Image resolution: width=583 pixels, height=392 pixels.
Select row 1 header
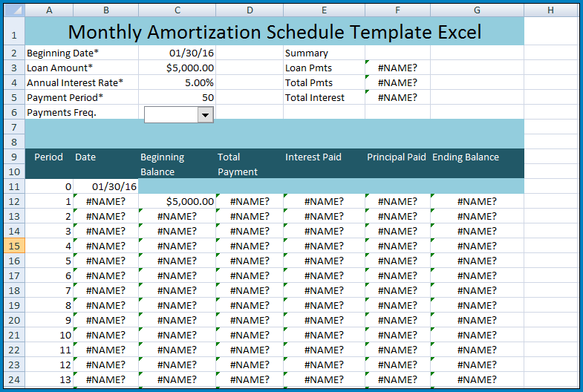click(x=14, y=31)
